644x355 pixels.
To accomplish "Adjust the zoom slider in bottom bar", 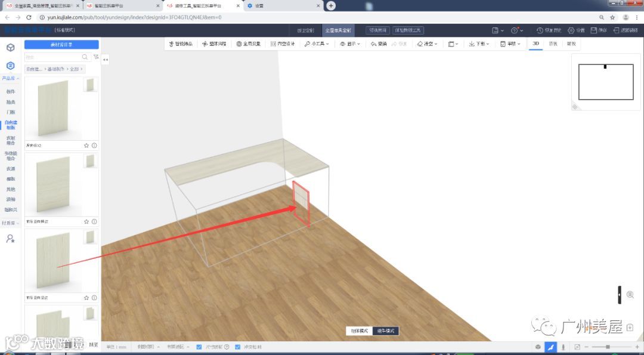I will (x=608, y=347).
